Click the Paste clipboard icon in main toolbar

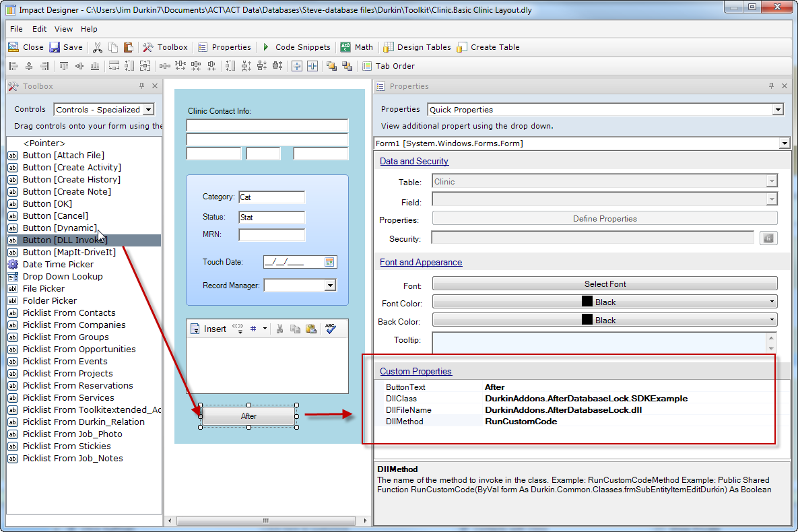pos(128,47)
